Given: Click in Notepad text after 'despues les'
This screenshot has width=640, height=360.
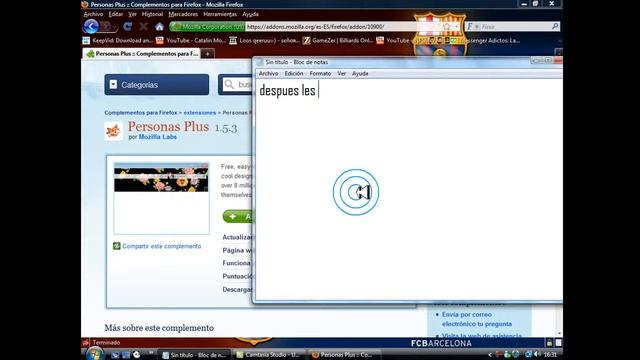Looking at the screenshot, I should point(319,91).
